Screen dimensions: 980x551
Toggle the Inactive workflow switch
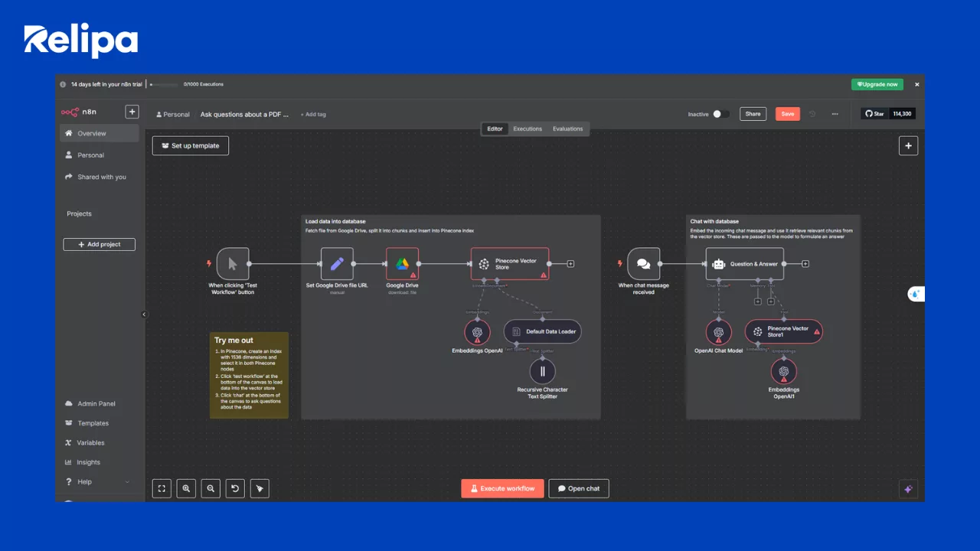tap(720, 114)
